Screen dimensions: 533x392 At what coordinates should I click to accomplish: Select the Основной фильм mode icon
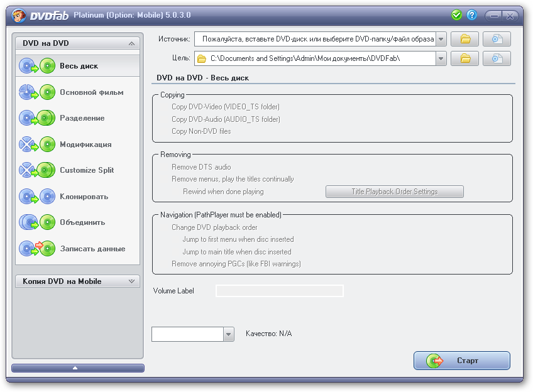pyautogui.click(x=37, y=92)
